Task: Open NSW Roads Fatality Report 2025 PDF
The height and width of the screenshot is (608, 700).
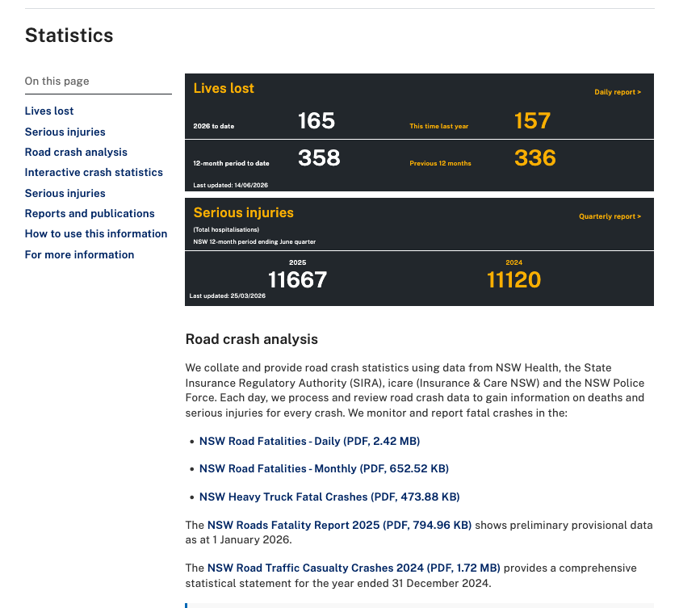Action: (339, 525)
